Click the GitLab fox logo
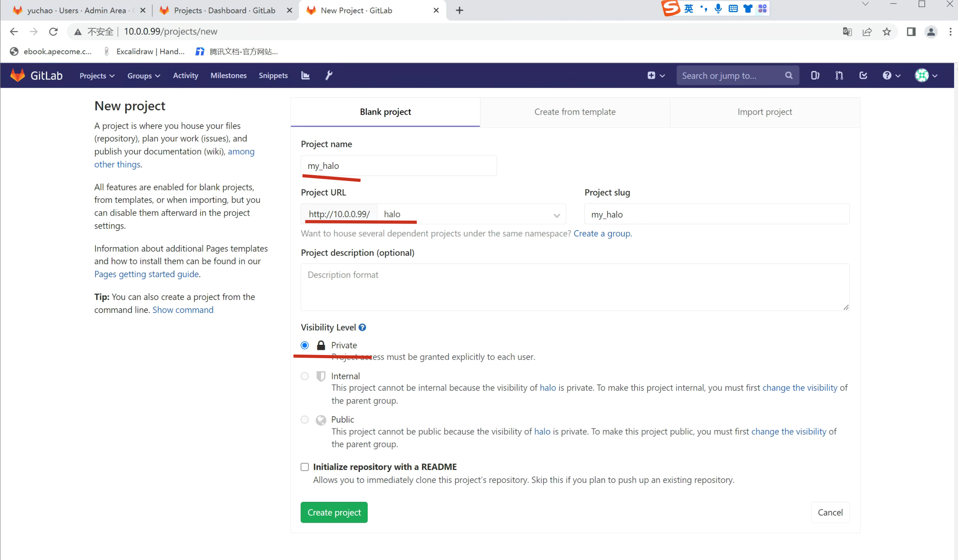This screenshot has width=958, height=560. pyautogui.click(x=18, y=75)
